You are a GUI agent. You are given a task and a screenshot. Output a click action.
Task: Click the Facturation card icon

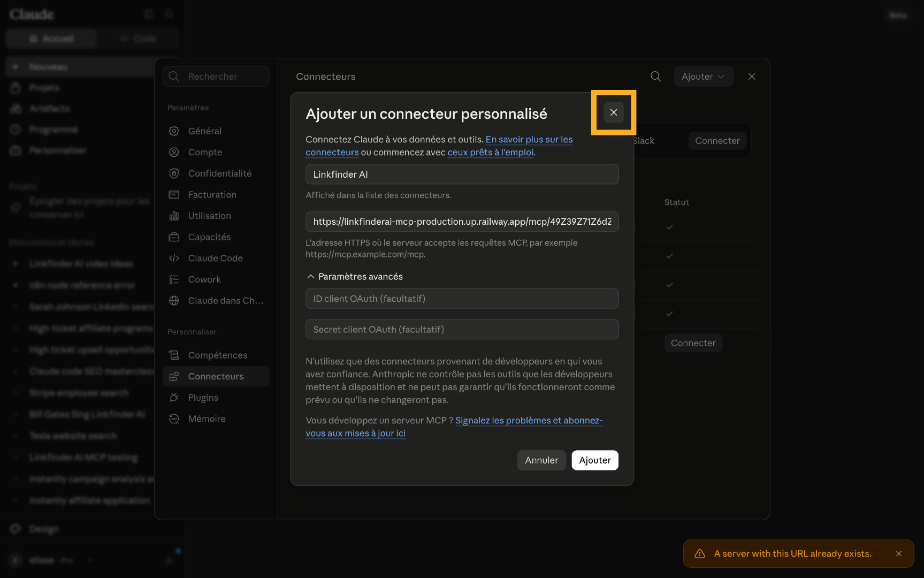(x=174, y=195)
